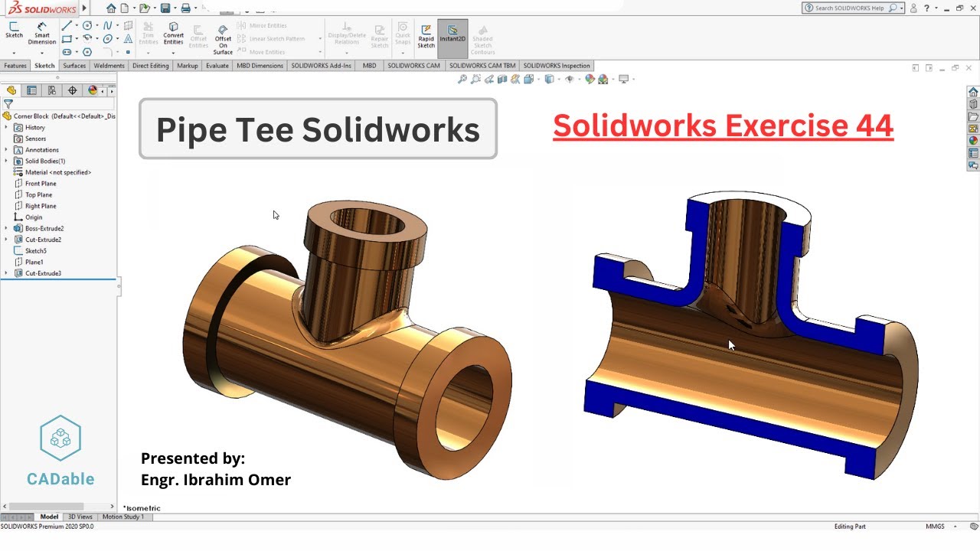Pick the Corner Rectangle tool

point(67,38)
